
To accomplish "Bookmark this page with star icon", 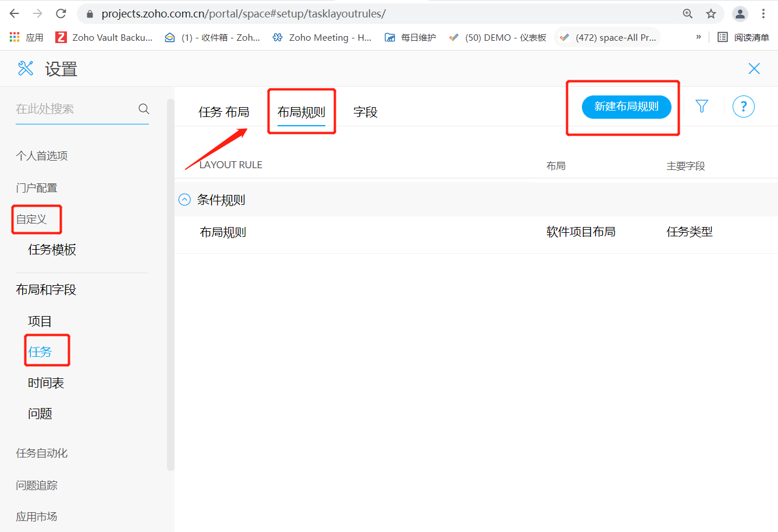I will 711,13.
